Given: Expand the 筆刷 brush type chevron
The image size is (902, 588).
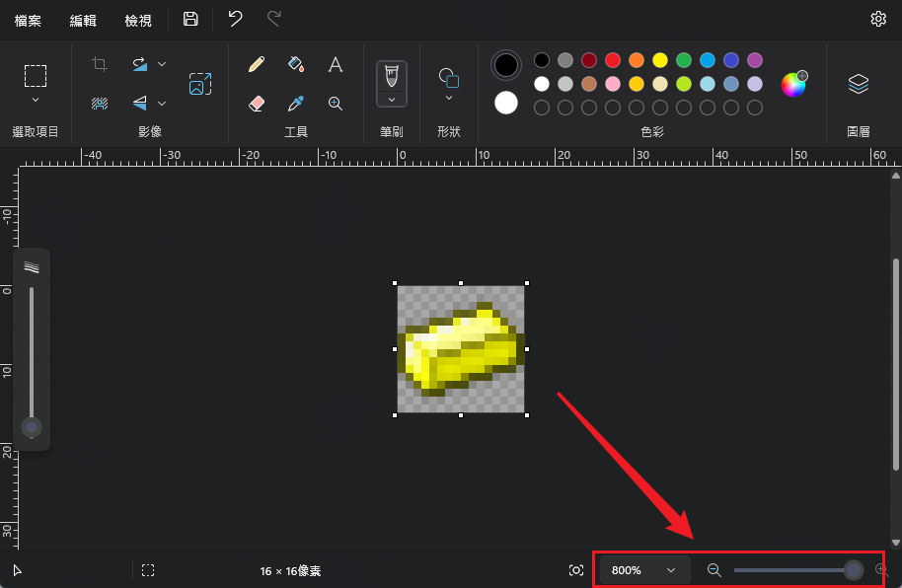Looking at the screenshot, I should (x=392, y=100).
